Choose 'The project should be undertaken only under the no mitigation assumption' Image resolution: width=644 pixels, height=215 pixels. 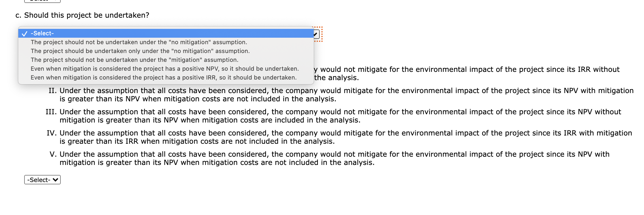coord(140,51)
